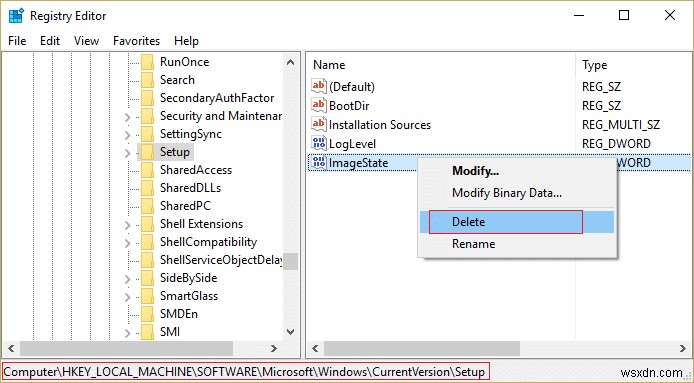Select the SharedDLLs folder icon
Screen dimensions: 694x383
[x=147, y=188]
